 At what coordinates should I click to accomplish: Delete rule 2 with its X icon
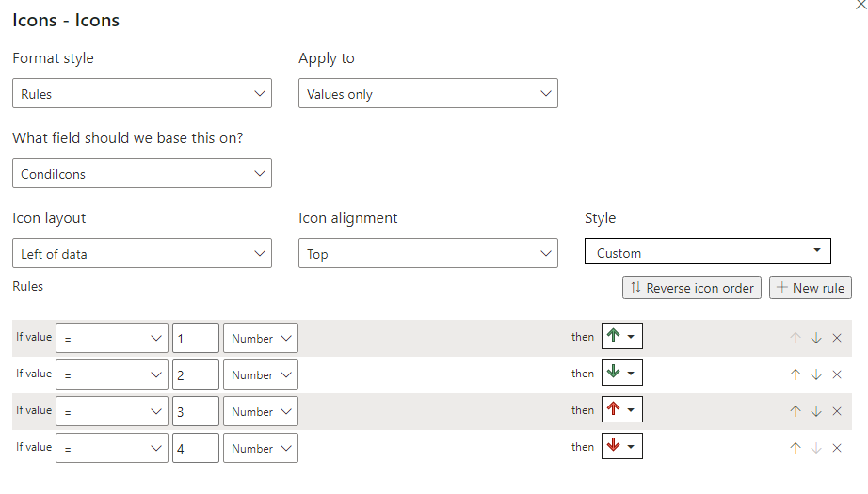[x=837, y=374]
